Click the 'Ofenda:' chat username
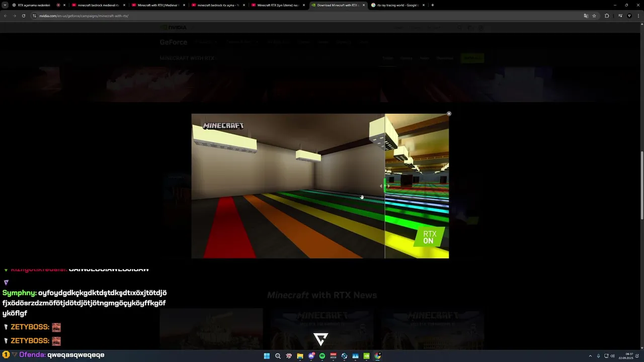Image resolution: width=644 pixels, height=362 pixels. (x=33, y=355)
